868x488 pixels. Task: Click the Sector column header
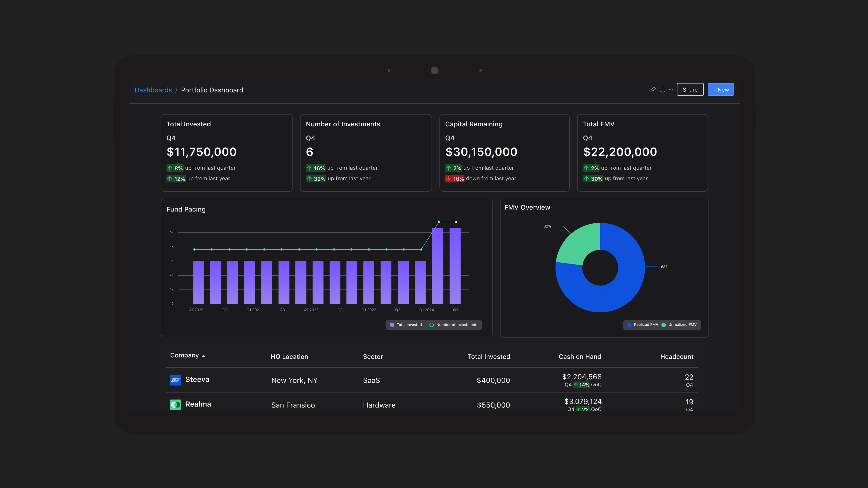pos(373,357)
